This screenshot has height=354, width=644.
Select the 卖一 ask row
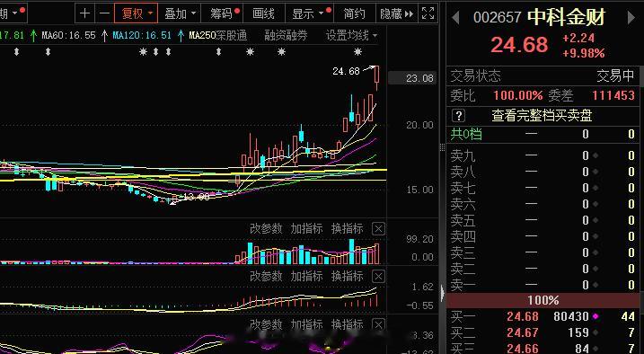pyautogui.click(x=543, y=285)
